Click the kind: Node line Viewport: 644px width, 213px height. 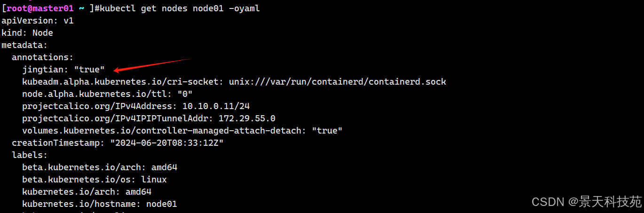click(27, 33)
